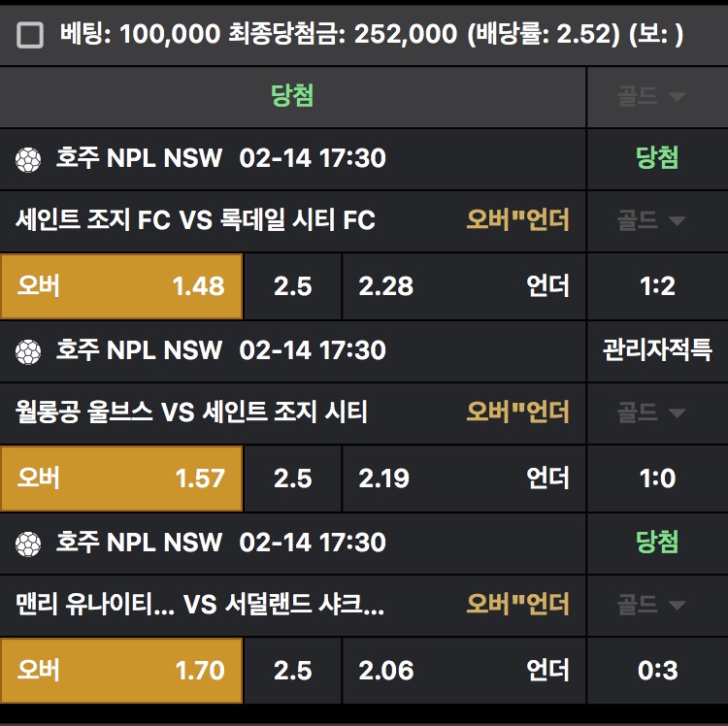728x726 pixels.
Task: Select 오버 1.70 odds button
Action: pos(121,671)
